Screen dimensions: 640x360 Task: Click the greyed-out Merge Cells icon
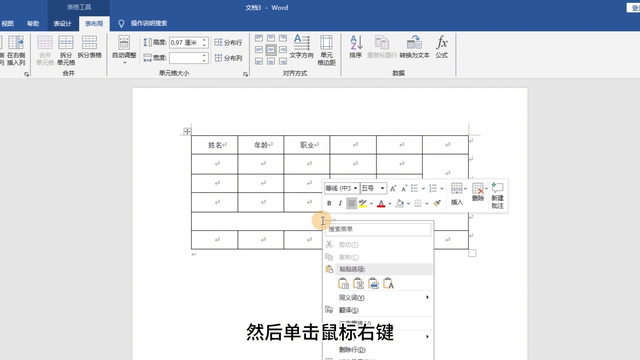point(45,50)
